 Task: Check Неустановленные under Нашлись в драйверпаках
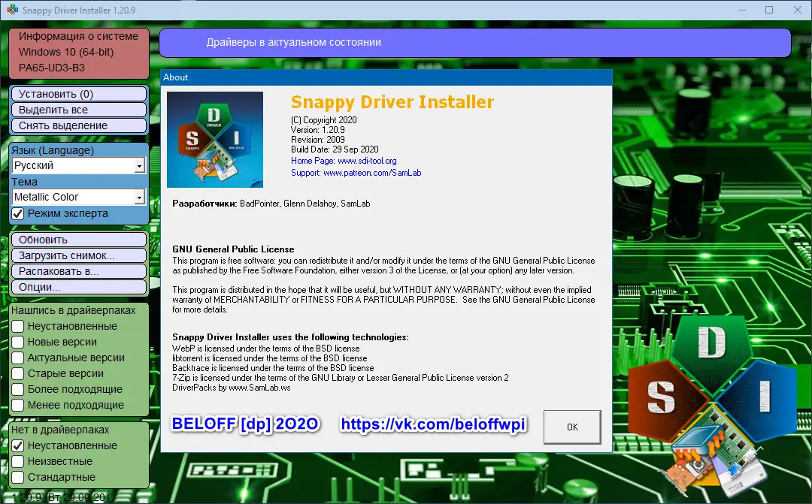click(x=17, y=327)
